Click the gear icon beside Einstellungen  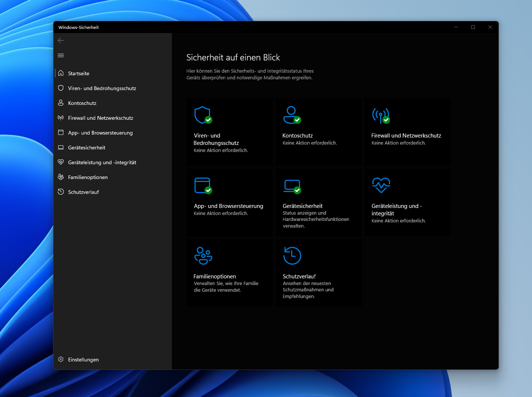61,359
